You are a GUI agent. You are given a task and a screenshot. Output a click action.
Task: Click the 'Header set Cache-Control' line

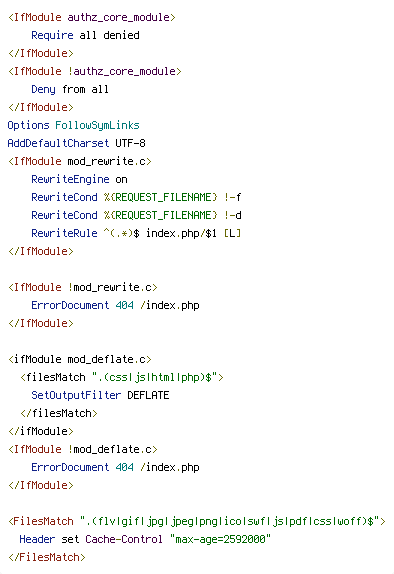pos(145,539)
